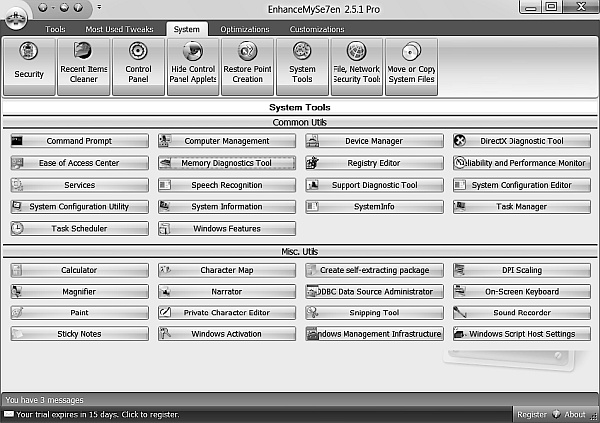Screen dimensions: 600x423
Task: Click the Register link in status bar
Action: click(532, 415)
